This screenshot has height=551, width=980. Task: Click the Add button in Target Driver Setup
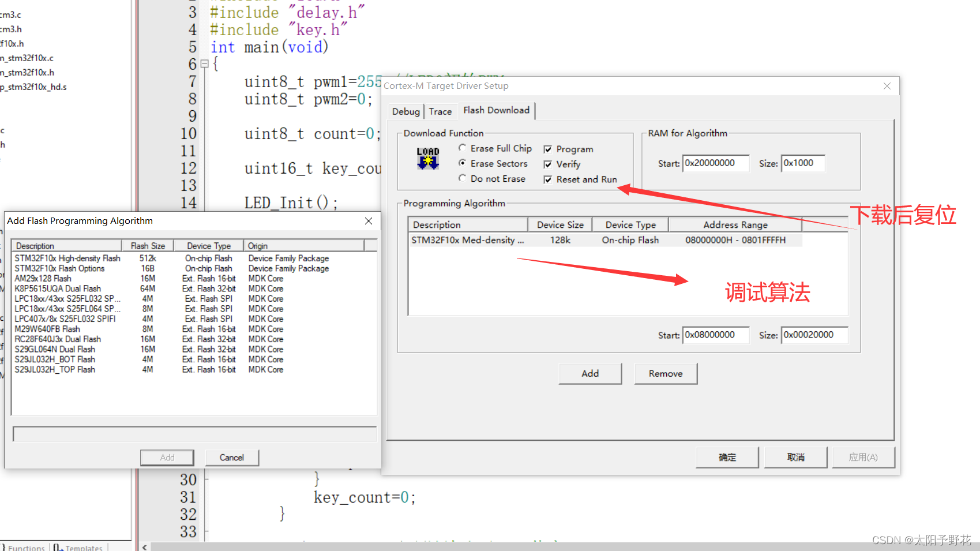pyautogui.click(x=590, y=373)
